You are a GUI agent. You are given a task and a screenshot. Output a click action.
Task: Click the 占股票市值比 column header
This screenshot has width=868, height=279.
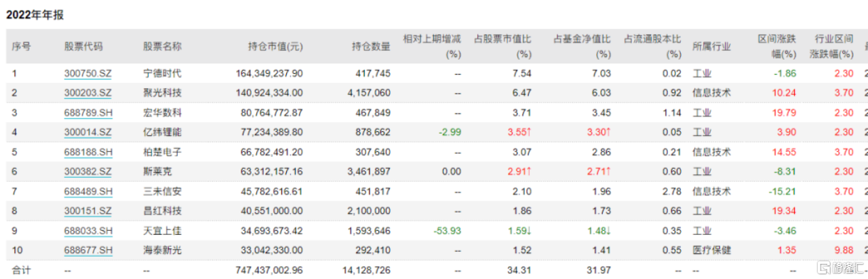coord(502,46)
